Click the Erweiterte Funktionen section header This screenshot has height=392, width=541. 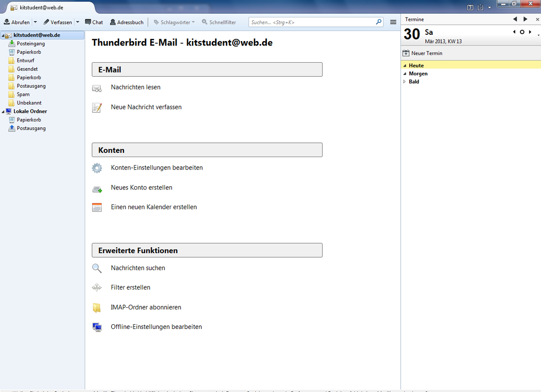tap(207, 250)
